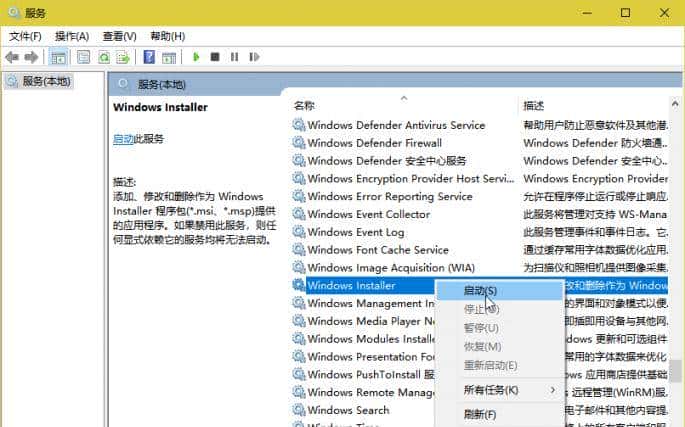Choose 刷新(F) in the context menu
This screenshot has height=427, width=685.
coord(499,414)
